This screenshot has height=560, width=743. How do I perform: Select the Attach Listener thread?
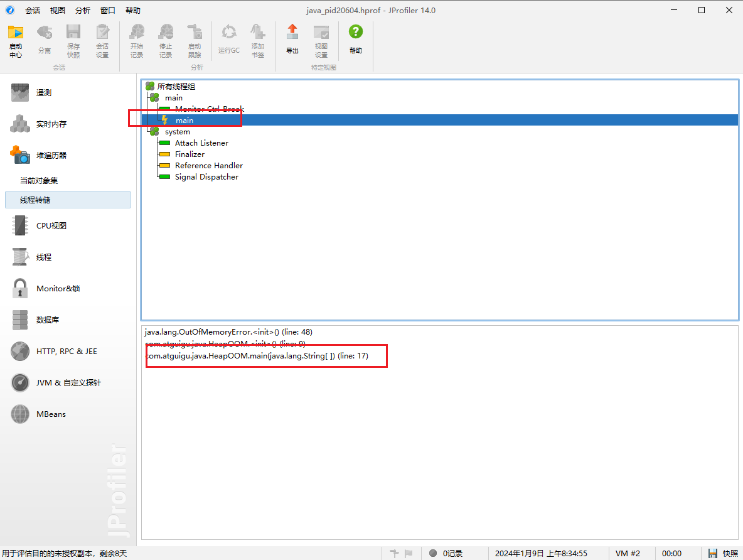[201, 143]
